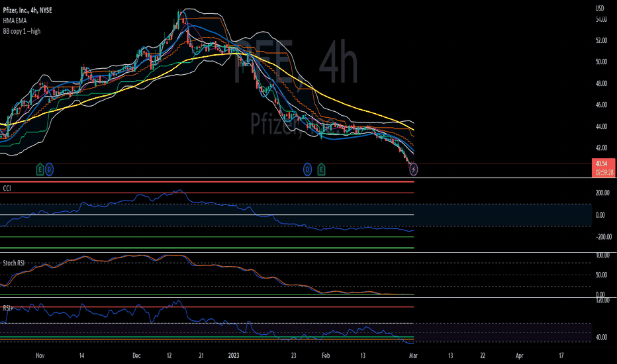Click the 50.00 price axis label

(601, 62)
